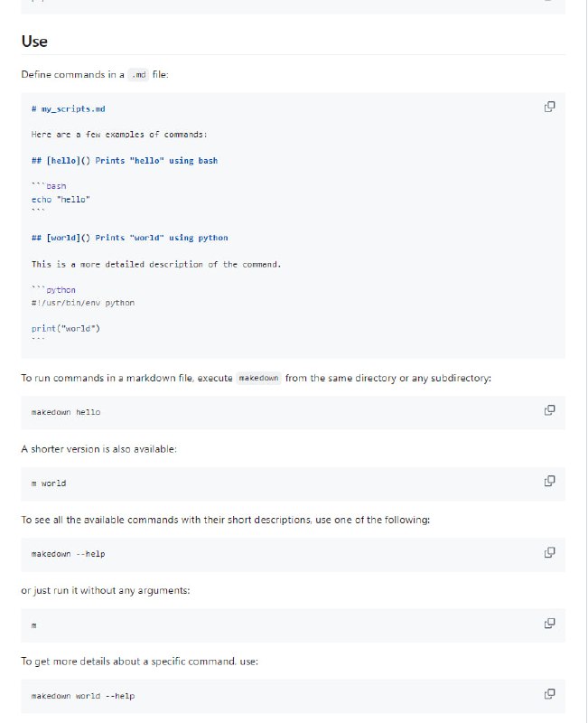Click the "Use" section heading
This screenshot has width=588, height=723.
pos(34,42)
